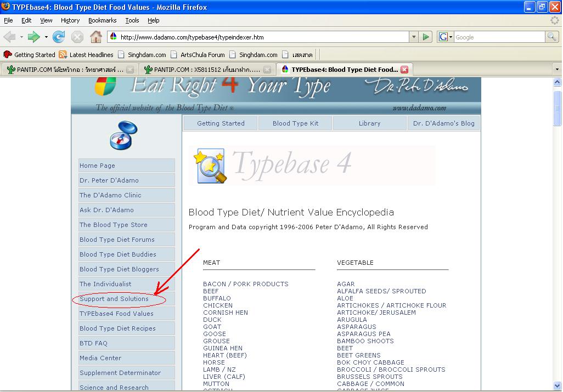Click the Google search input box
The image size is (563, 392).
[499, 37]
